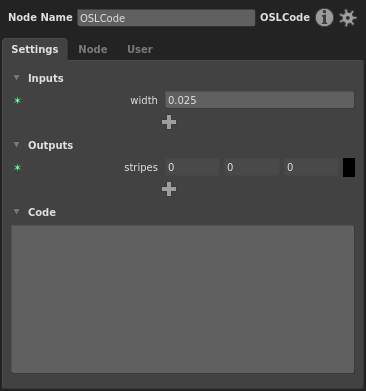366x391 pixels.
Task: Click inside the Code editor area
Action: click(x=183, y=299)
